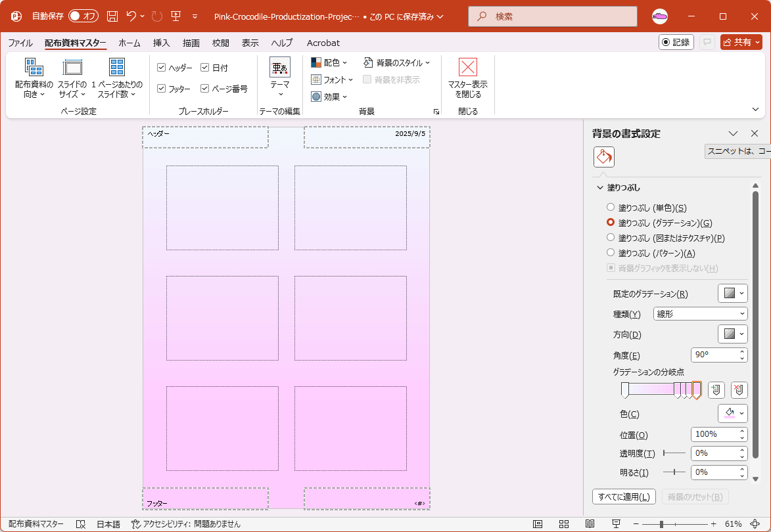771x532 pixels.
Task: Open 配色 colors dropdown
Action: (x=329, y=62)
